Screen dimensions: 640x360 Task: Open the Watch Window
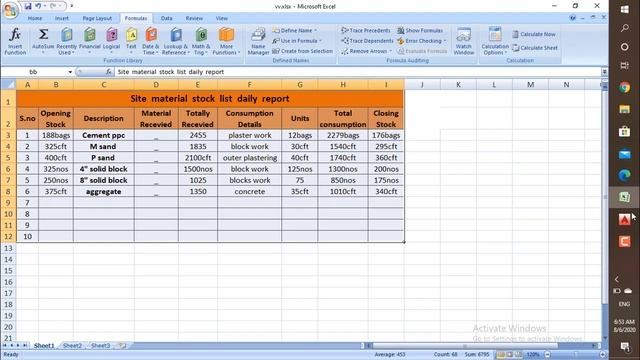[x=464, y=41]
